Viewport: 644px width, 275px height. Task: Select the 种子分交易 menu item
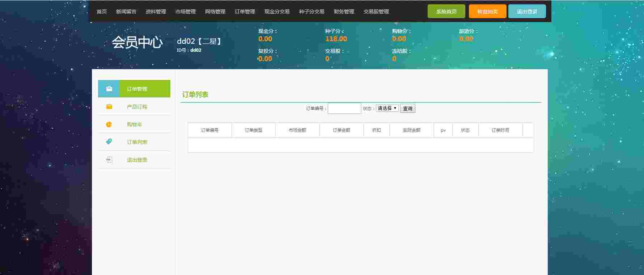312,12
